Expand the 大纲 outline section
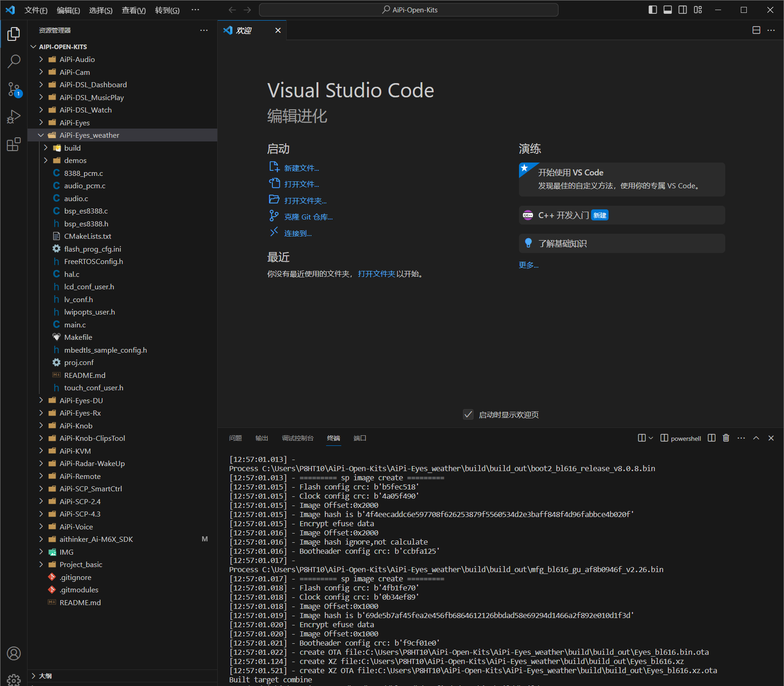 [x=122, y=676]
